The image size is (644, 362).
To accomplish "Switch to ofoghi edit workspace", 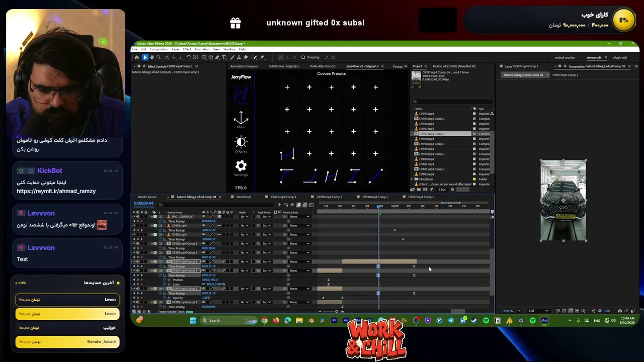I will (620, 58).
